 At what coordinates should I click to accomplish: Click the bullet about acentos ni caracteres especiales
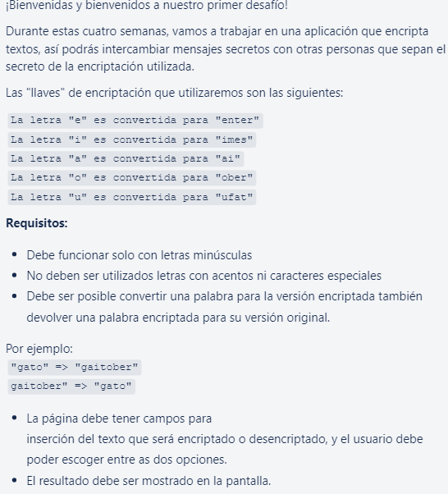tap(203, 276)
